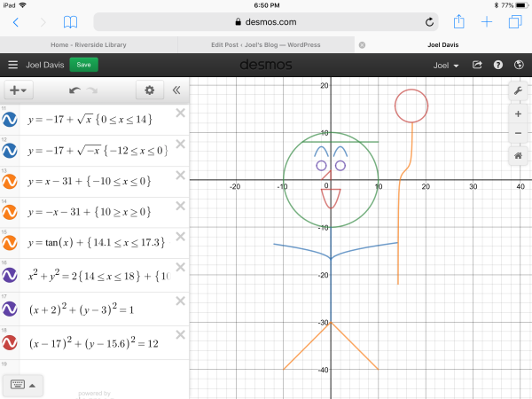Open the language globe icon

click(x=518, y=65)
